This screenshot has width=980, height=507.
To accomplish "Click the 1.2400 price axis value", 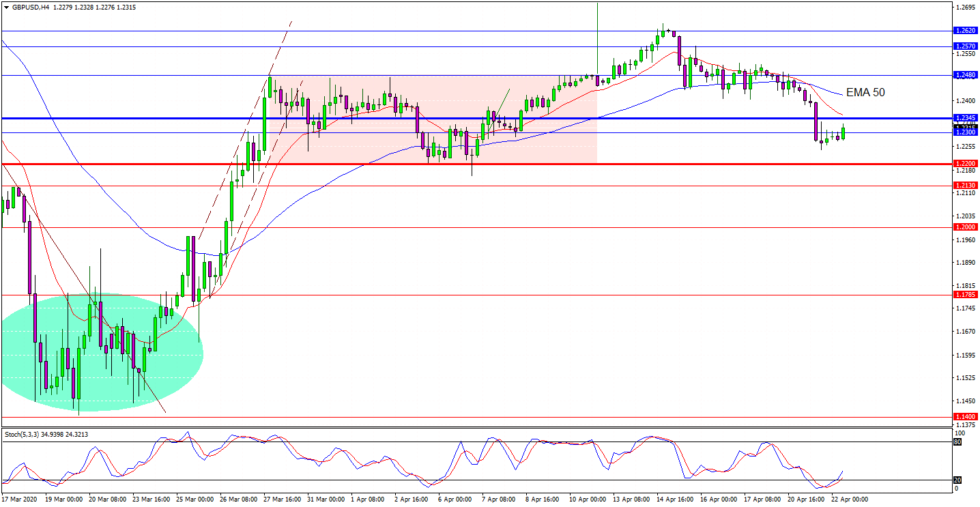I will [966, 100].
